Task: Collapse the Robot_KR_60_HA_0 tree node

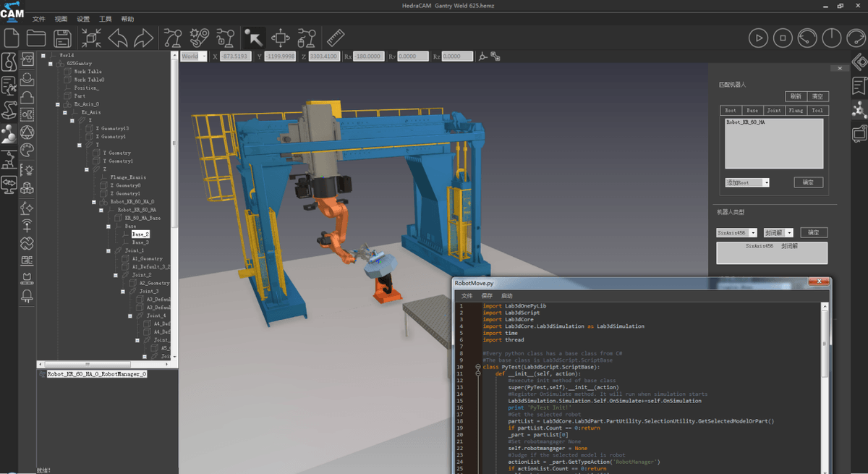Action: pyautogui.click(x=94, y=202)
